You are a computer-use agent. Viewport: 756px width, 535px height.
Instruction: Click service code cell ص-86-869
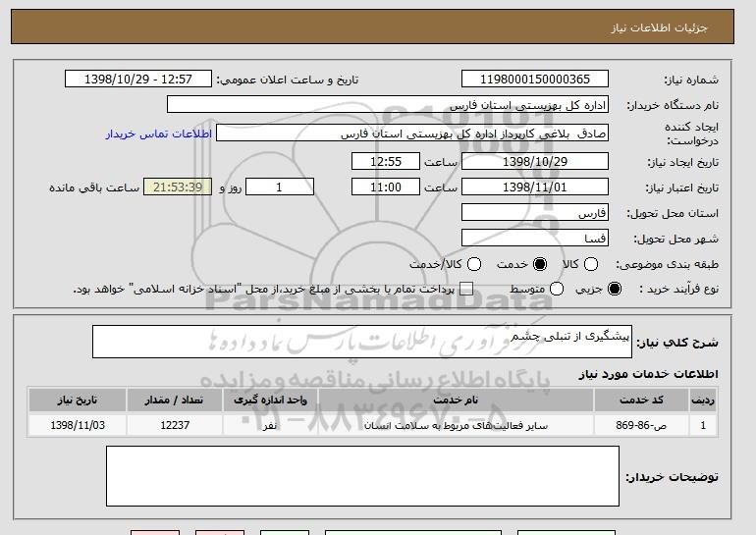click(641, 425)
